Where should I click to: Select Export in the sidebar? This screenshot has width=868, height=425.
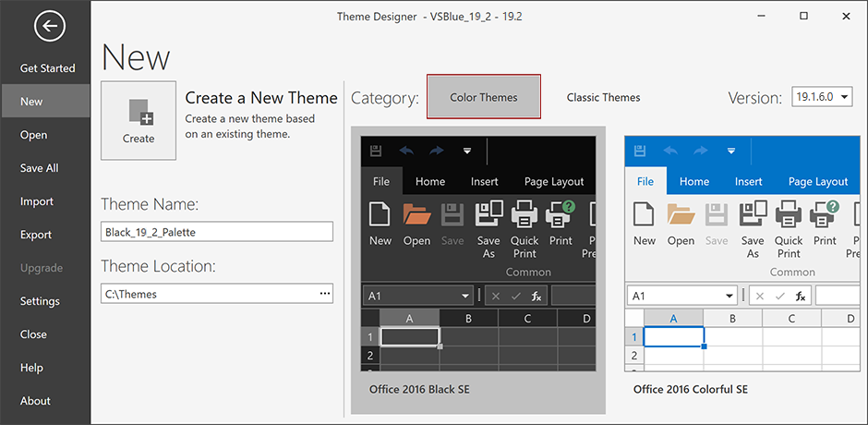pyautogui.click(x=45, y=235)
